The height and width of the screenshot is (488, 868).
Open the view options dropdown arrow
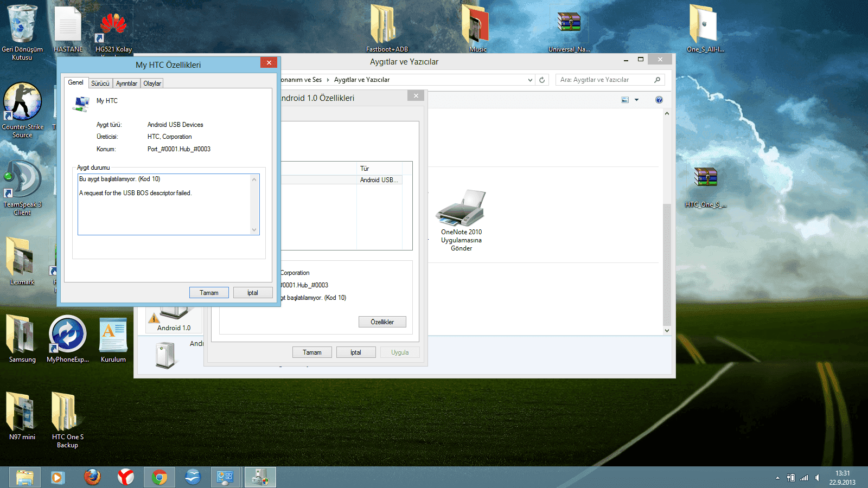coord(636,100)
